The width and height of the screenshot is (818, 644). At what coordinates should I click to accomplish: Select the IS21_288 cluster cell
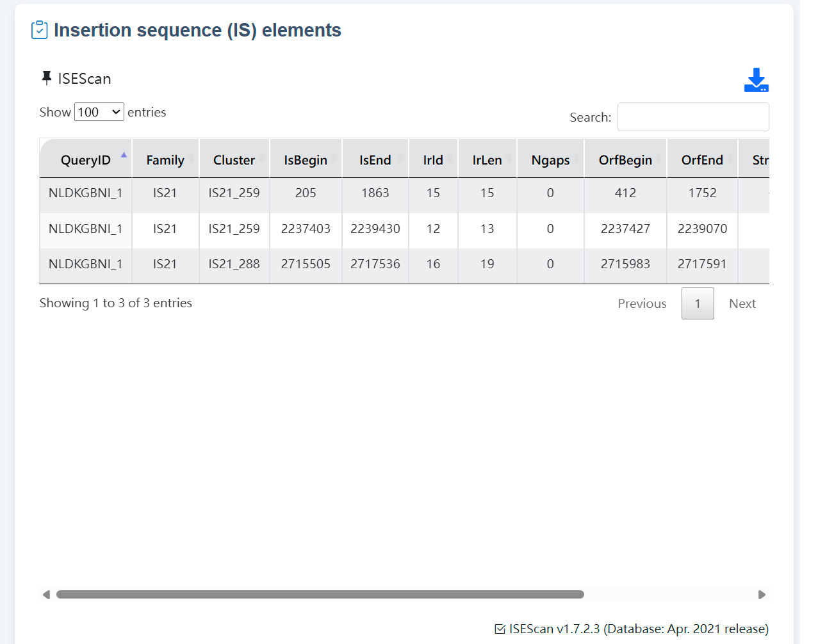click(x=234, y=264)
